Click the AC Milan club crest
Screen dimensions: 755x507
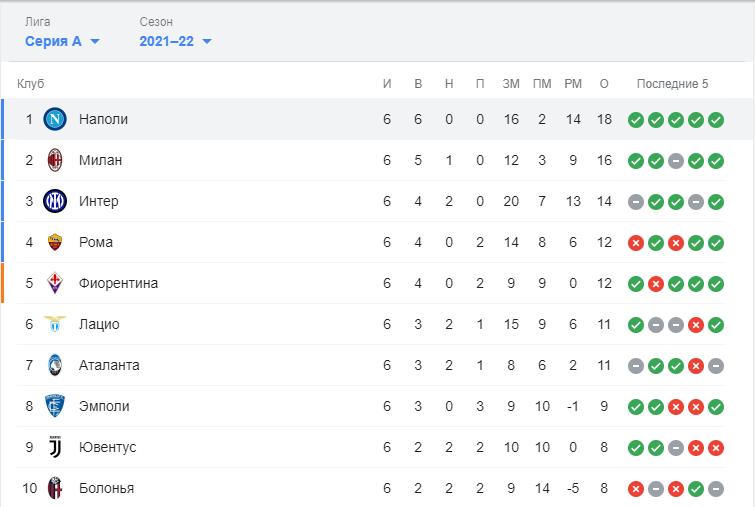[x=55, y=160]
